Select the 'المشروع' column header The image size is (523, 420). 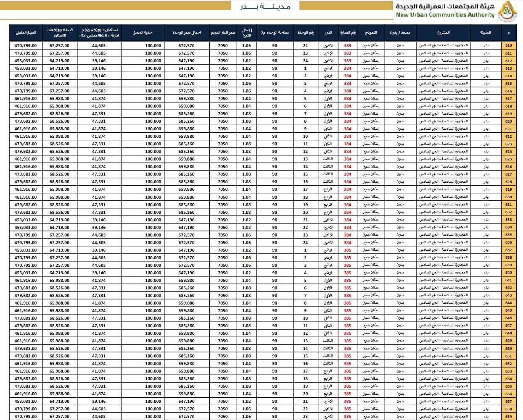[x=443, y=33]
